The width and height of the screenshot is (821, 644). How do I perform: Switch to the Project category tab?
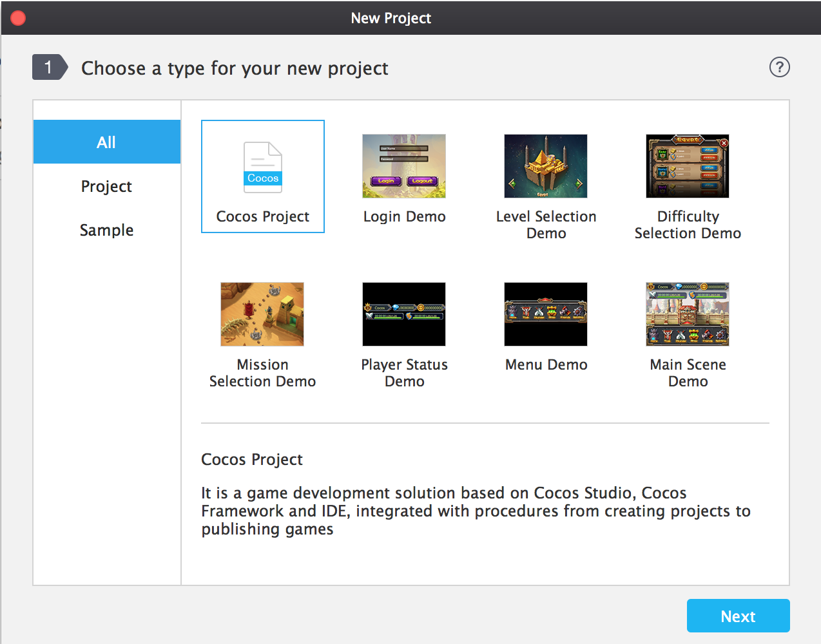coord(107,186)
